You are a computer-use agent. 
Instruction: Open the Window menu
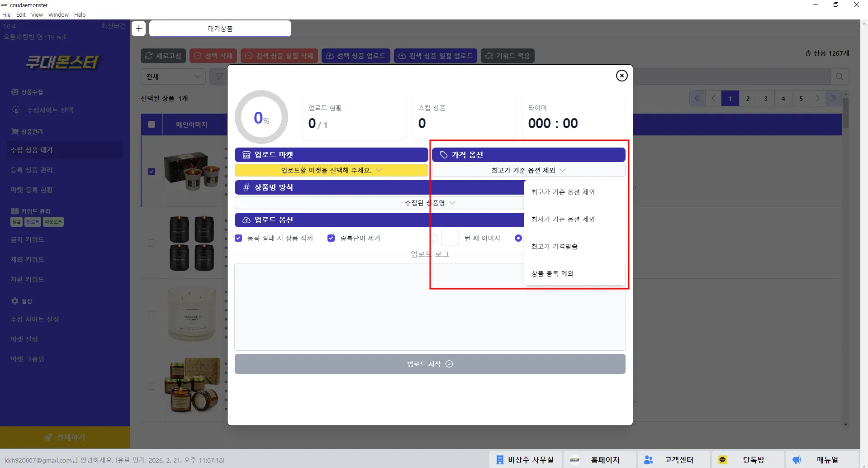coord(58,15)
